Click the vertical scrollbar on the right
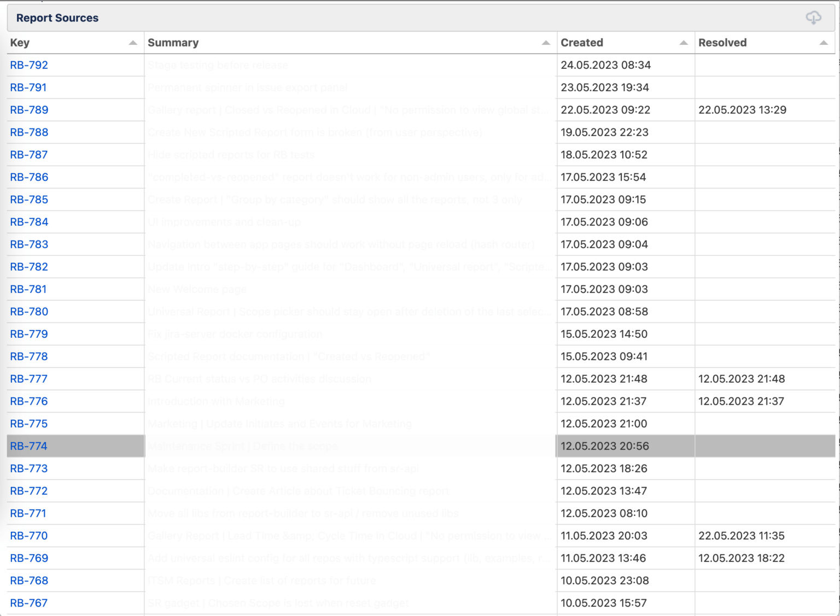 837,306
